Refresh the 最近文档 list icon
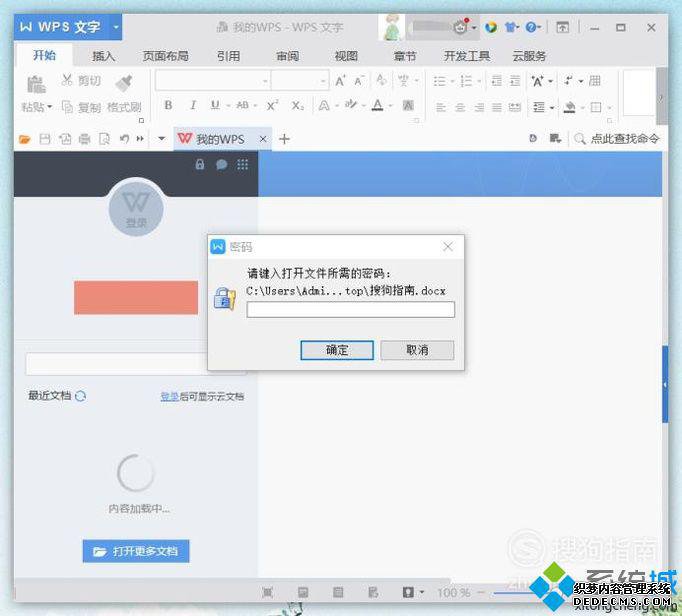The height and width of the screenshot is (616, 682). click(x=80, y=396)
